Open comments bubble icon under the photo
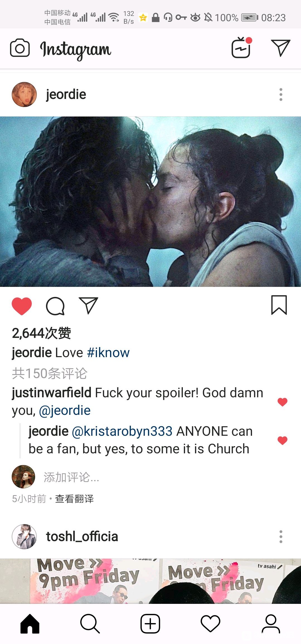The image size is (301, 644). pos(55,306)
